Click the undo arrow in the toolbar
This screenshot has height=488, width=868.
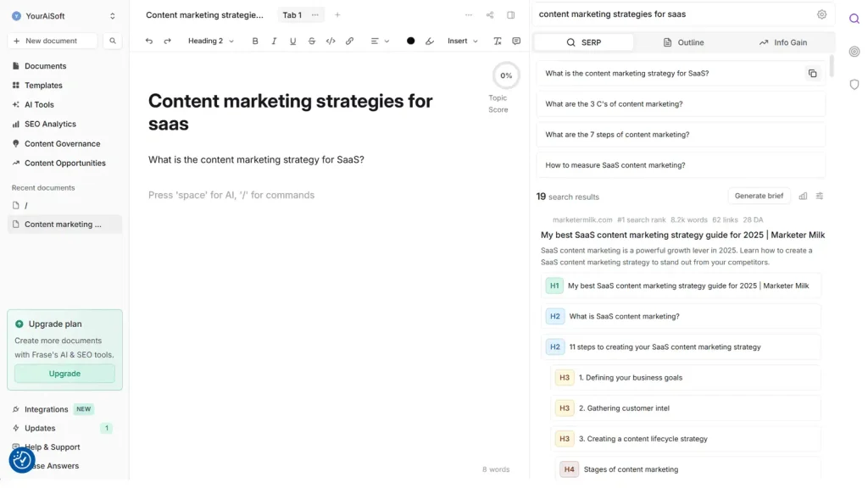tap(149, 41)
